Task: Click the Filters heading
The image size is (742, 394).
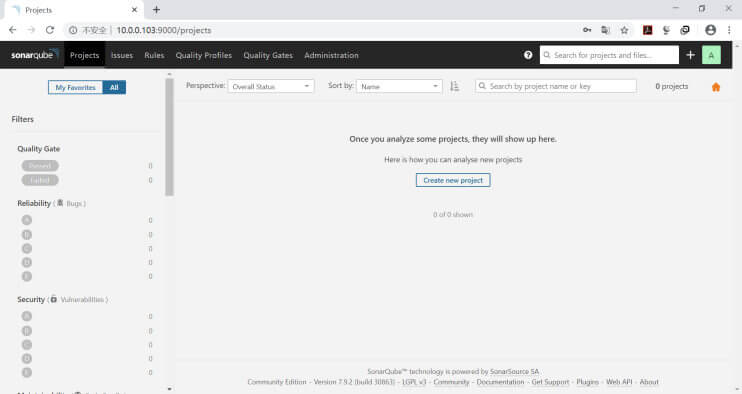Action: (x=22, y=119)
